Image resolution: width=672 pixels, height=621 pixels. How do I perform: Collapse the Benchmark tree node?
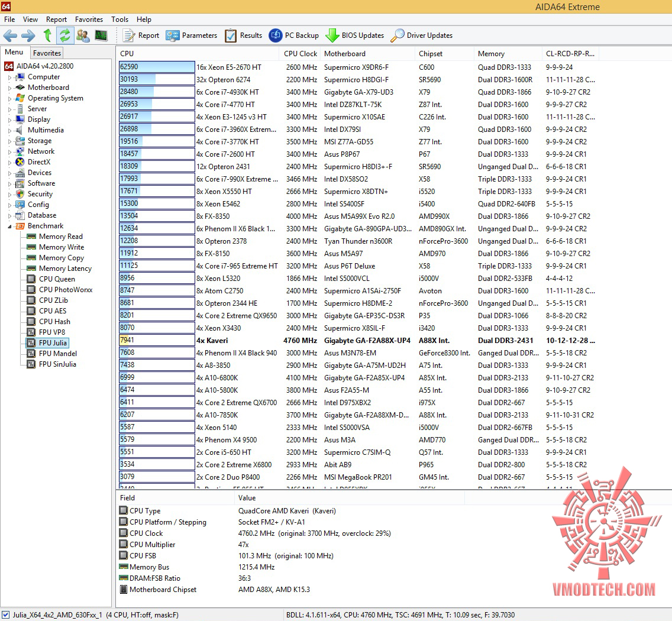pos(10,227)
